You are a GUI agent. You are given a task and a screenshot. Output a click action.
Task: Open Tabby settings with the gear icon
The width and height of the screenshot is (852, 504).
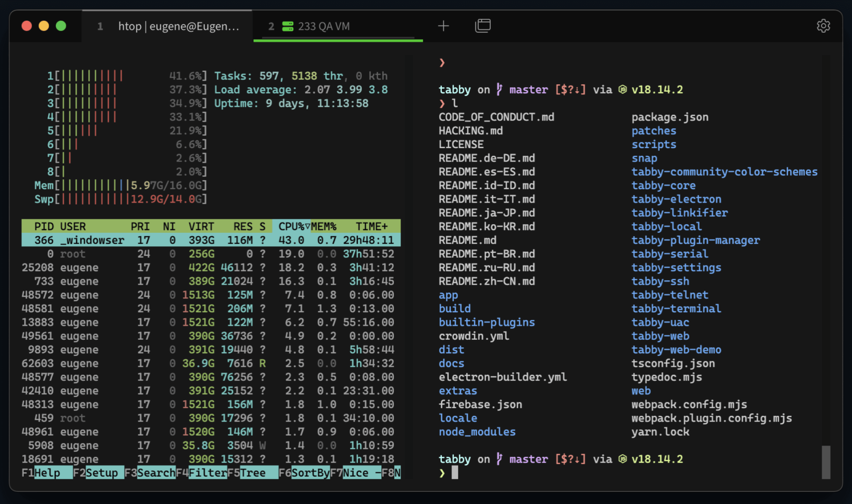click(x=823, y=26)
